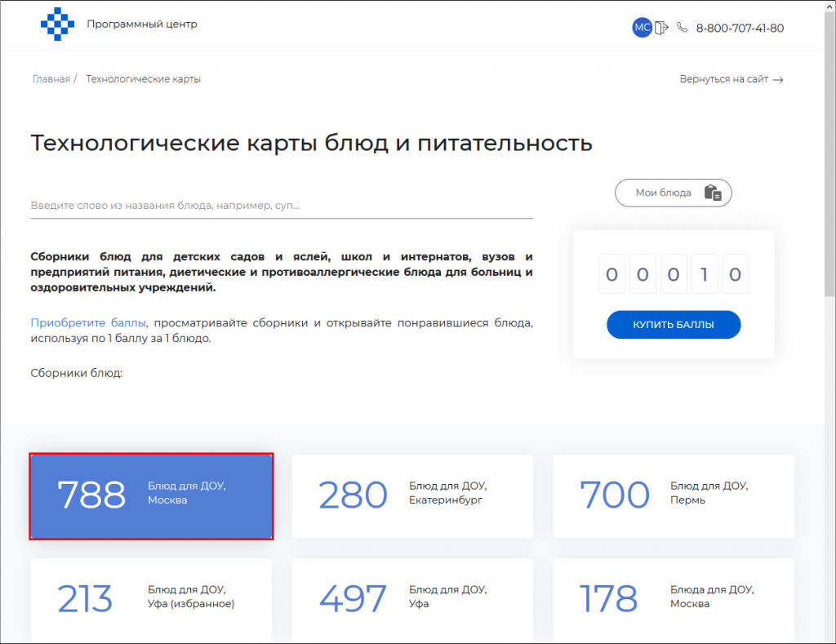
Task: Click the phone number 8-800-707-41-80
Action: pyautogui.click(x=740, y=29)
